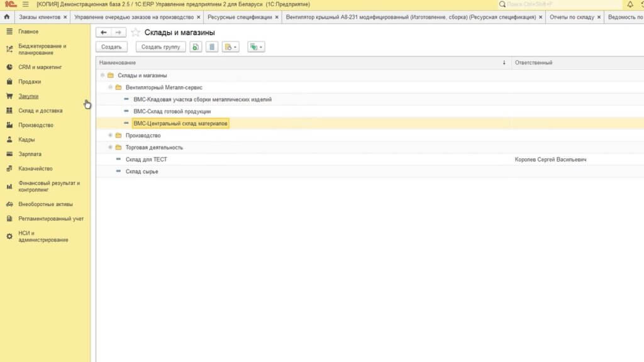Open the Закупки section in sidebar
644x362 pixels.
[28, 96]
